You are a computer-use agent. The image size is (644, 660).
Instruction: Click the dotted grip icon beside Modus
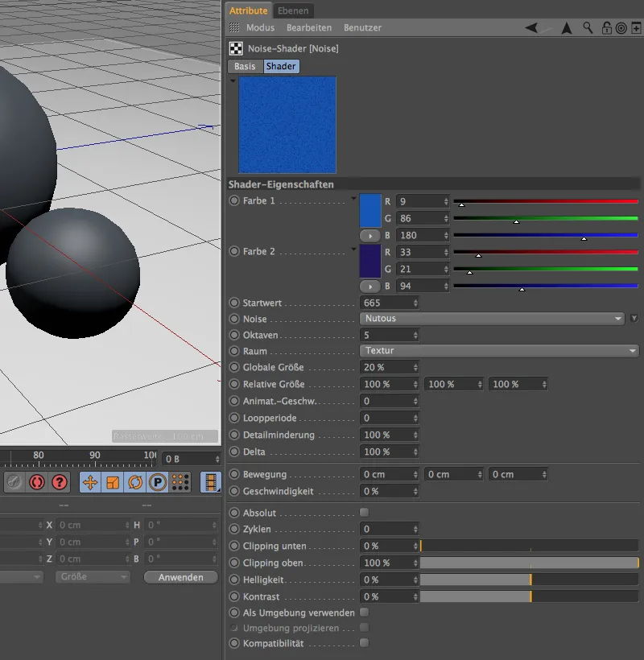tap(234, 28)
